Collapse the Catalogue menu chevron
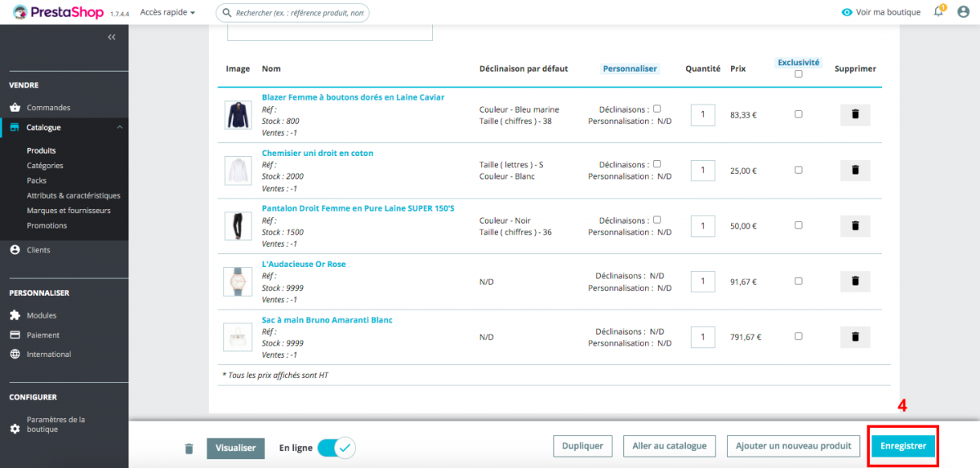The width and height of the screenshot is (980, 468). pos(119,127)
